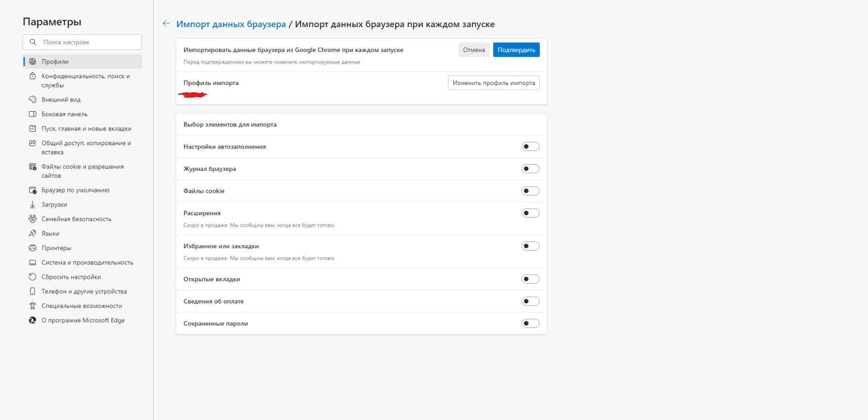
Task: Click the Reset settings icon
Action: 33,277
